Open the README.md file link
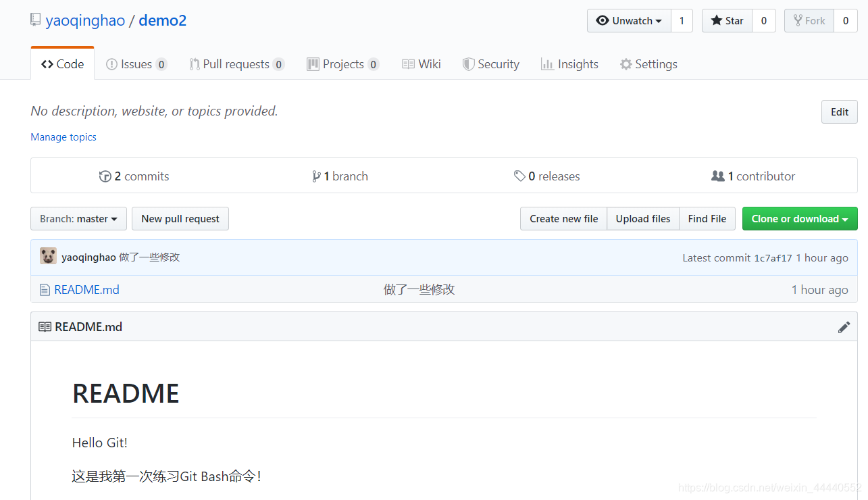Image resolution: width=868 pixels, height=500 pixels. pos(86,290)
